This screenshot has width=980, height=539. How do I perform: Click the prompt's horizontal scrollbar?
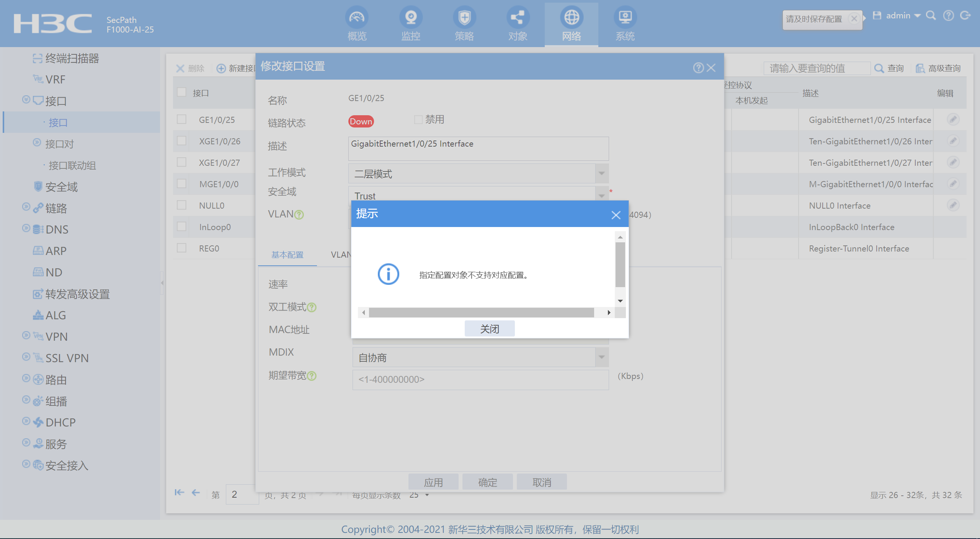tap(481, 313)
